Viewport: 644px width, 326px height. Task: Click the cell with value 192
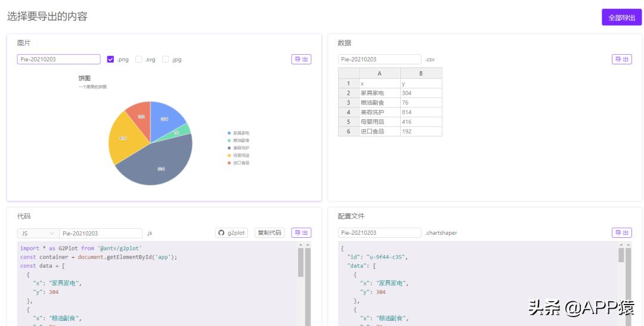(x=421, y=131)
